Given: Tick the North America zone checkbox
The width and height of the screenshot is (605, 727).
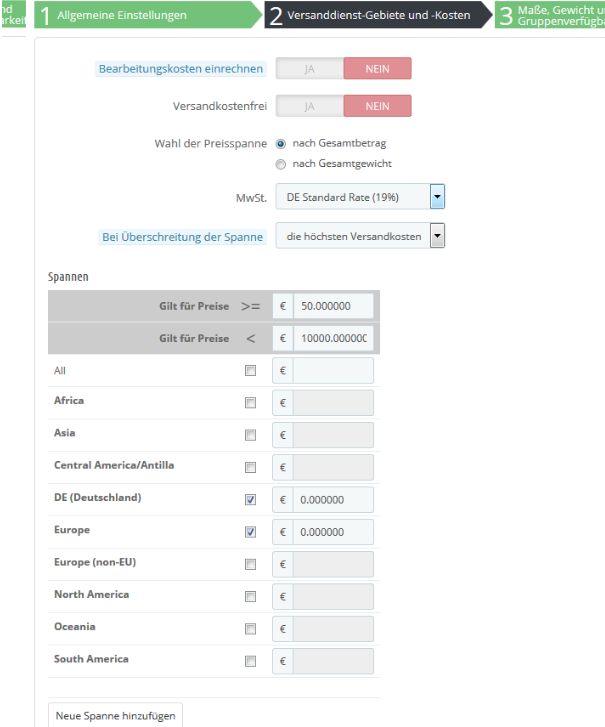Looking at the screenshot, I should [x=250, y=597].
